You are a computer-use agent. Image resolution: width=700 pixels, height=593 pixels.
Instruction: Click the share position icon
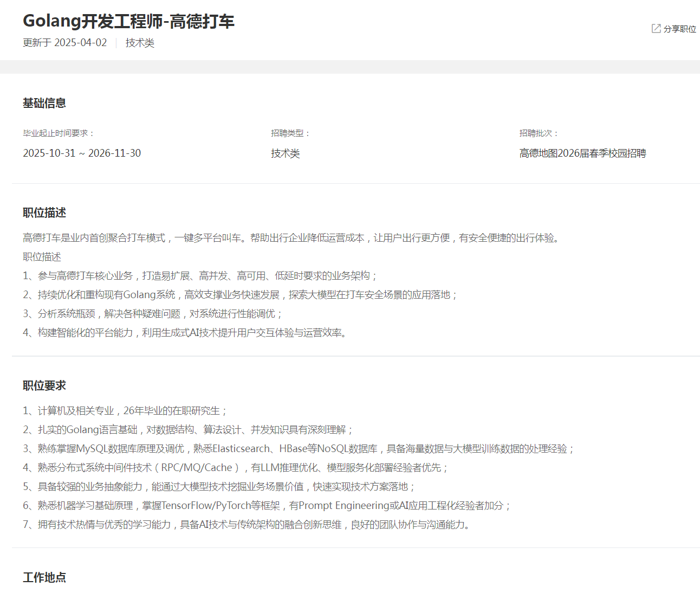(x=656, y=29)
